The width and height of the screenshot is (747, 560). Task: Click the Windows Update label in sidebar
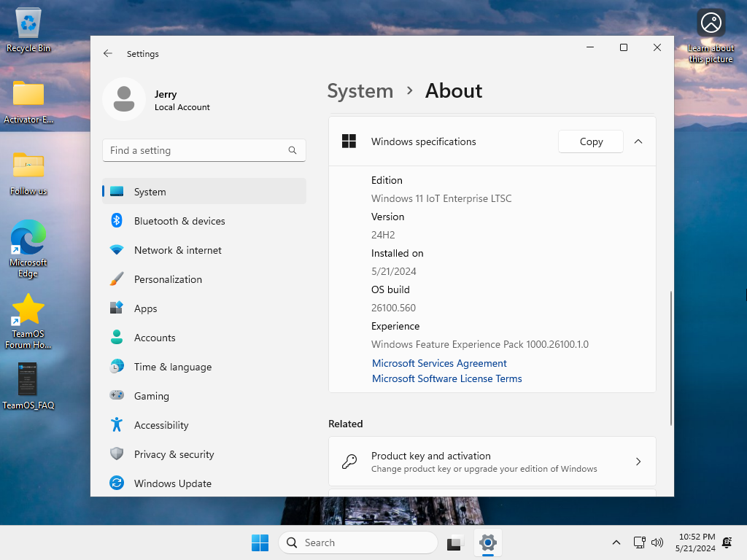172,483
